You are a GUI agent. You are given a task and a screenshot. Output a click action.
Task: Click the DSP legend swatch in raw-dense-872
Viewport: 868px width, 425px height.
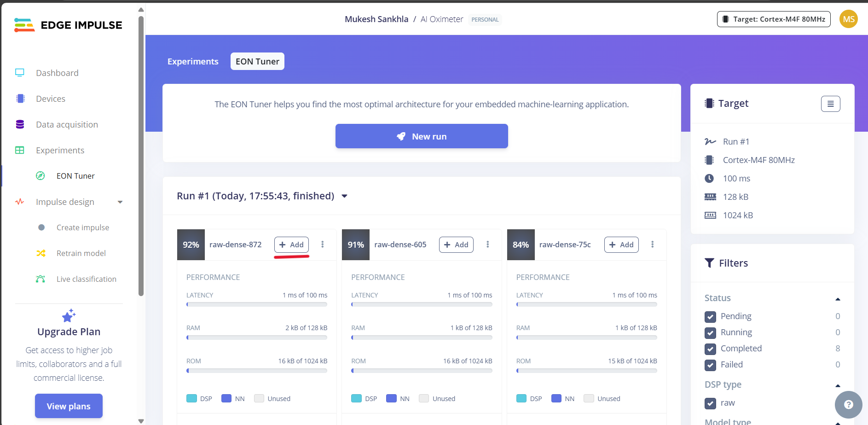191,398
